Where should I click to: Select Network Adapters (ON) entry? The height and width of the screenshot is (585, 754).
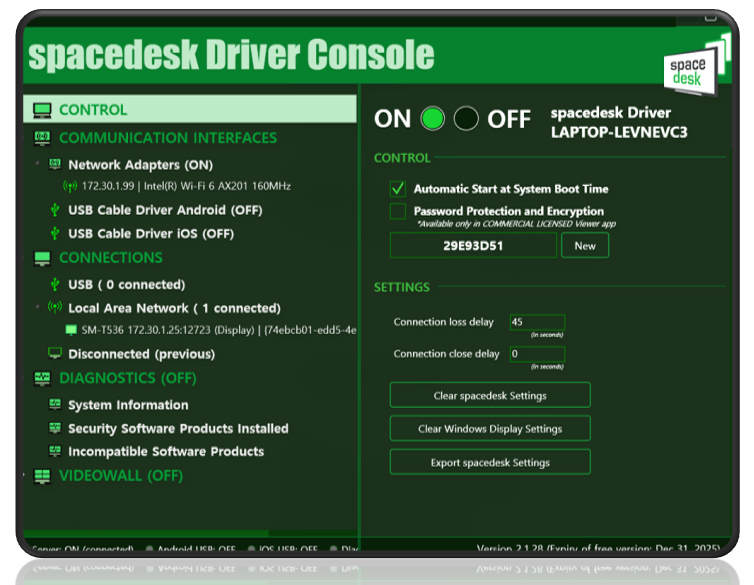(140, 165)
